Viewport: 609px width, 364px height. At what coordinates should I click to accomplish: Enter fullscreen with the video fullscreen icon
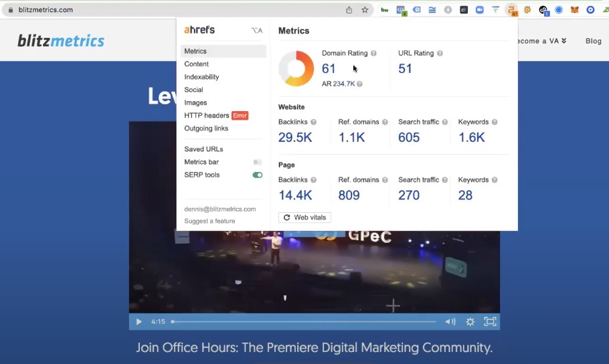click(490, 322)
